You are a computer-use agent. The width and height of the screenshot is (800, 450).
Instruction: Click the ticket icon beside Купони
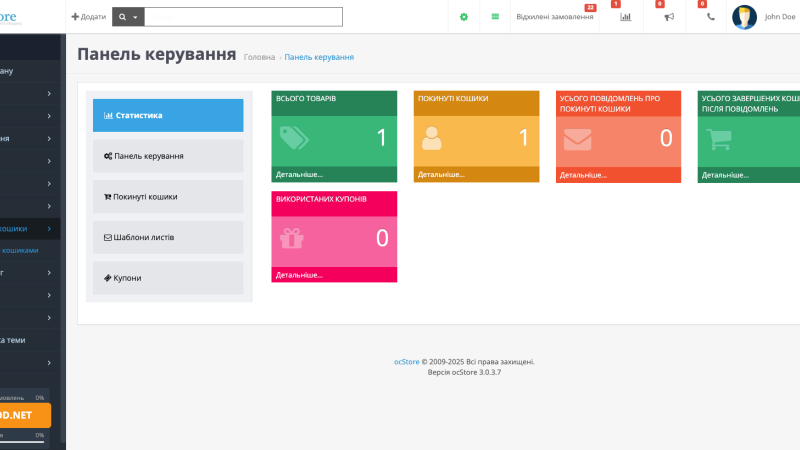pyautogui.click(x=107, y=278)
